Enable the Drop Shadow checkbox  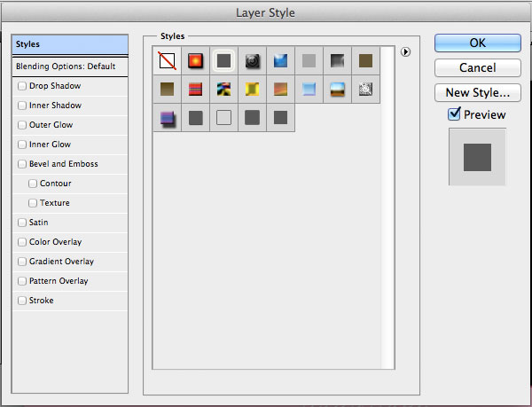pos(22,86)
